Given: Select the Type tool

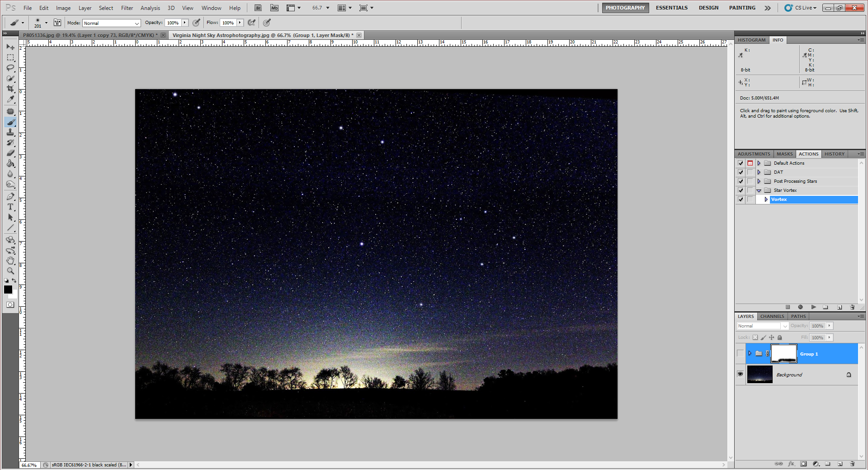Looking at the screenshot, I should click(x=10, y=207).
